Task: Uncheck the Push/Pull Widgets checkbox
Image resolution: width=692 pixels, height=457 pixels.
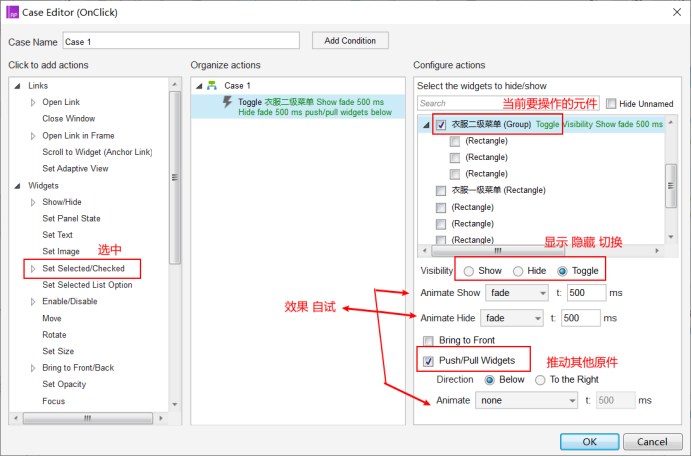Action: pyautogui.click(x=428, y=361)
